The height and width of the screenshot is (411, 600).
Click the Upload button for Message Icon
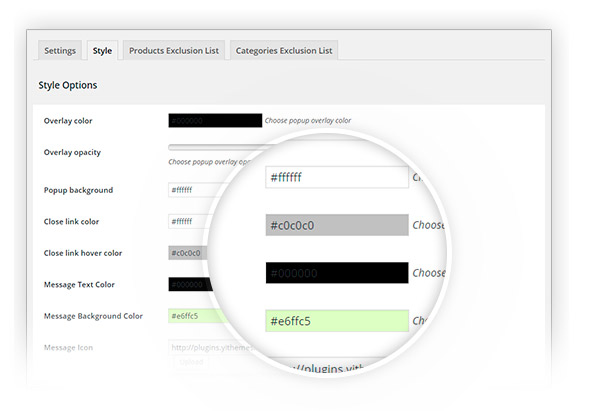click(191, 362)
